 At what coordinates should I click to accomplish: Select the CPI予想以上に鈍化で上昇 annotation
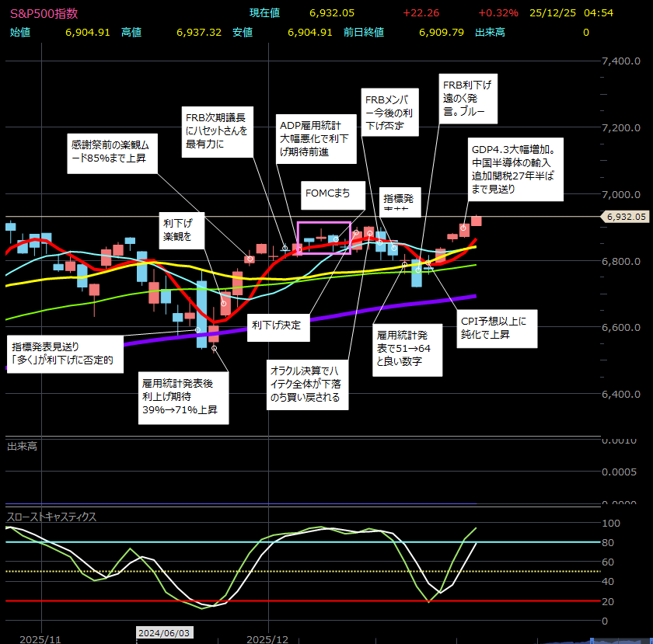(x=495, y=329)
